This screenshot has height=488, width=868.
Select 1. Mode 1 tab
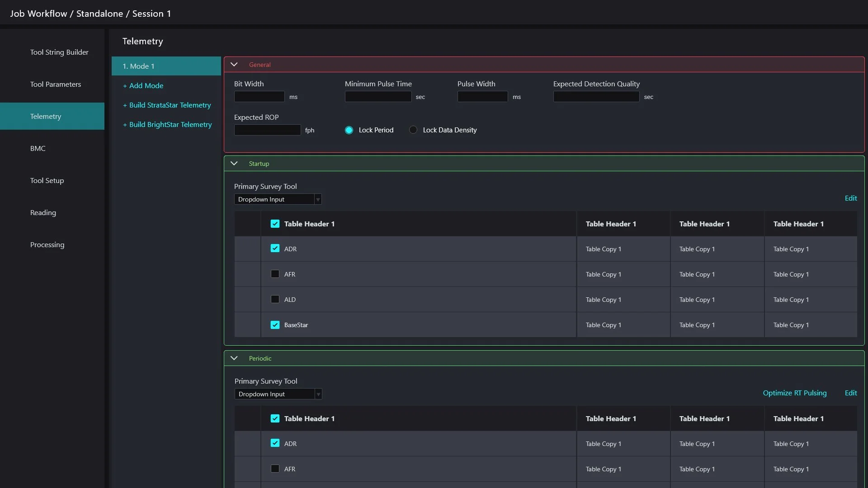pyautogui.click(x=166, y=66)
